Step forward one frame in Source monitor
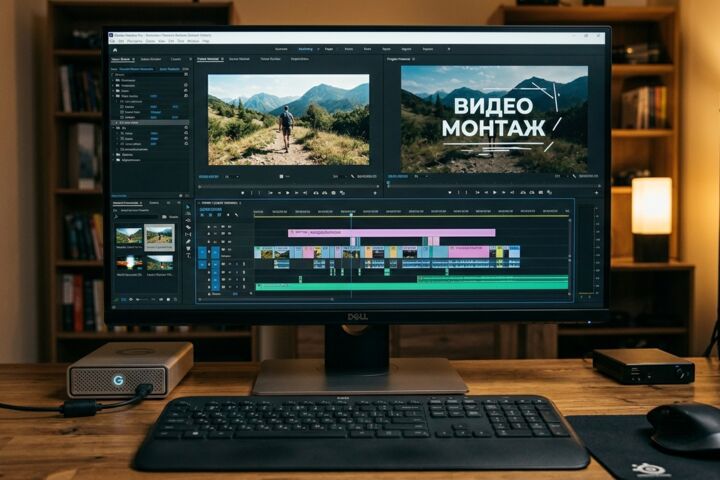Screen dimensions: 720x480 click(x=297, y=193)
